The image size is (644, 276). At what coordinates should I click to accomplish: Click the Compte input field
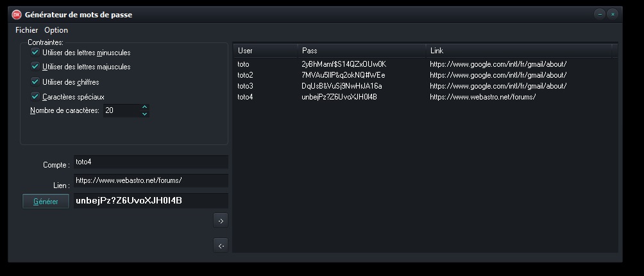150,162
